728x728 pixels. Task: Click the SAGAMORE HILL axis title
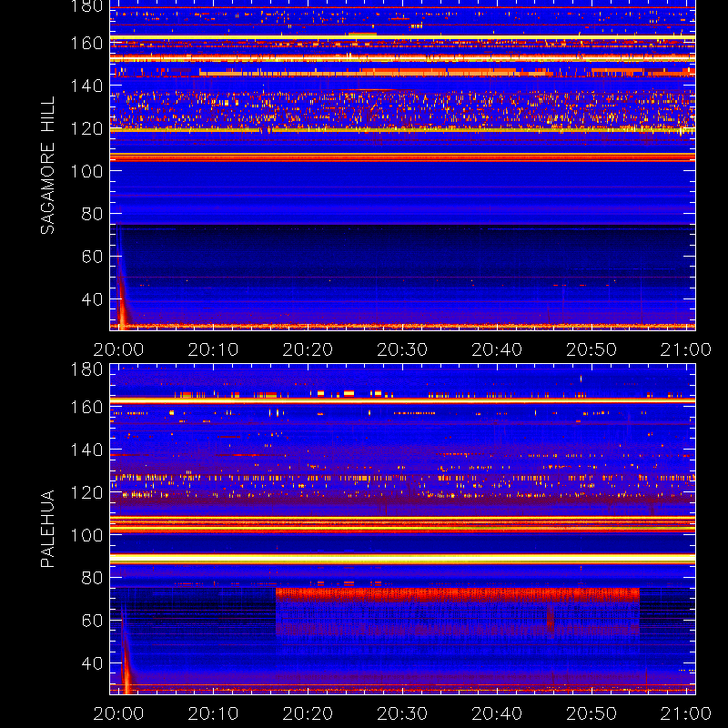[x=48, y=166]
